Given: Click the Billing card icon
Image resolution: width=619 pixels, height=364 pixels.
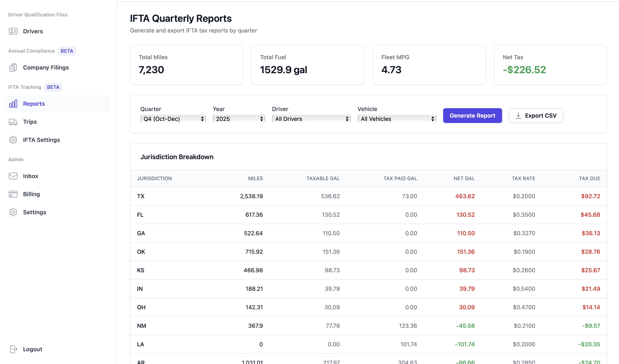Looking at the screenshot, I should pyautogui.click(x=13, y=194).
